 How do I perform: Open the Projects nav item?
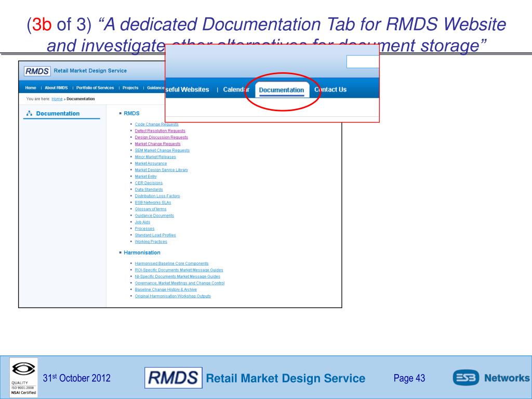(x=130, y=88)
